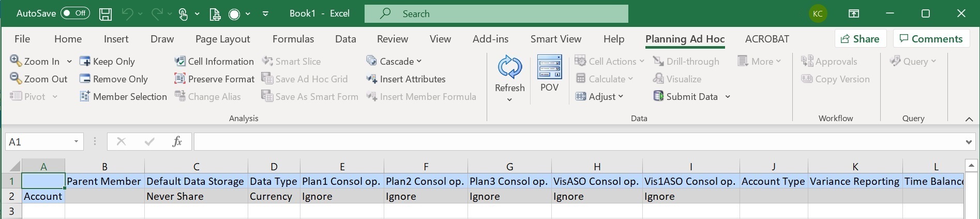Image resolution: width=980 pixels, height=219 pixels.
Task: Switch to the Smart View tab
Action: 555,39
